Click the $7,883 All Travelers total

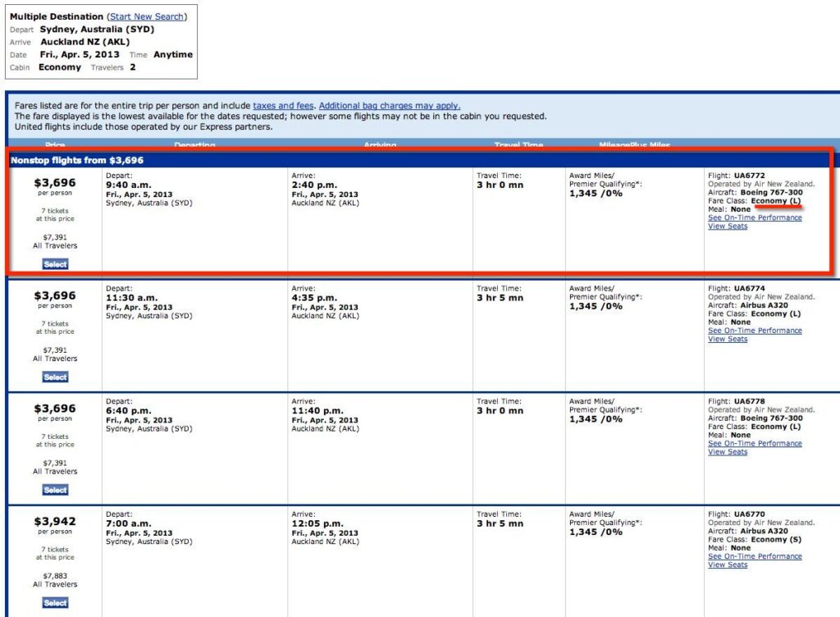click(55, 576)
